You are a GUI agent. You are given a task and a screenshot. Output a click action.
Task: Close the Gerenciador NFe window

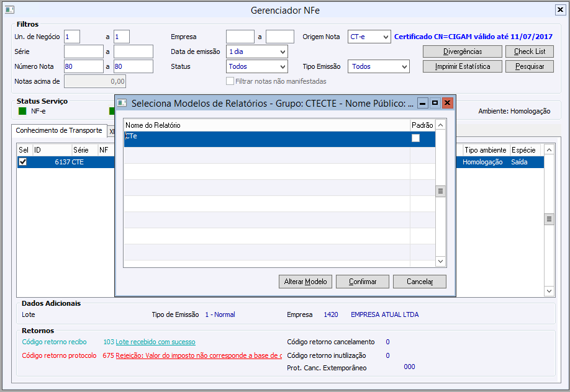pos(560,10)
